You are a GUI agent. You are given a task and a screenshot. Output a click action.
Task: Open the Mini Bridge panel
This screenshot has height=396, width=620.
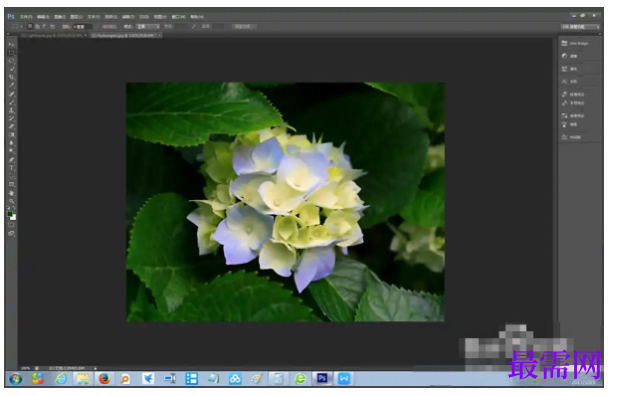(x=575, y=44)
